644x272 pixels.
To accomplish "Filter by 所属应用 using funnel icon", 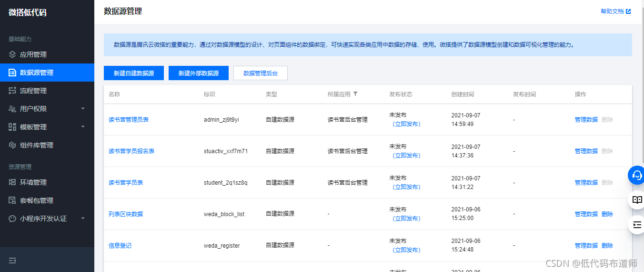I will click(x=355, y=94).
